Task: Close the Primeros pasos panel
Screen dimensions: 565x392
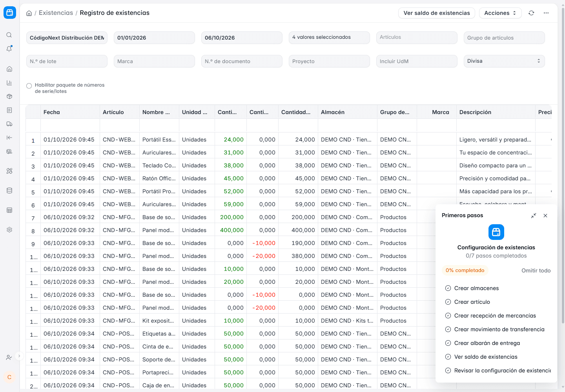Action: click(545, 216)
